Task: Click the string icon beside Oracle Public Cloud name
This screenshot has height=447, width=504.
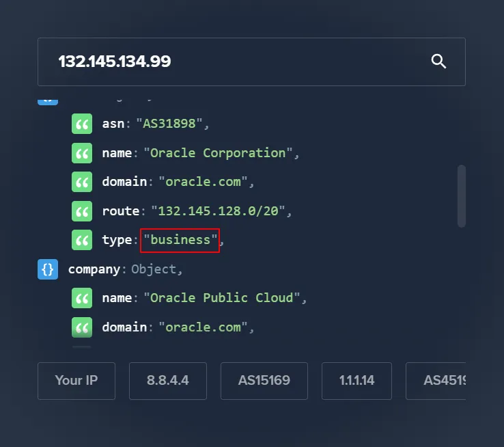Action: [x=82, y=298]
